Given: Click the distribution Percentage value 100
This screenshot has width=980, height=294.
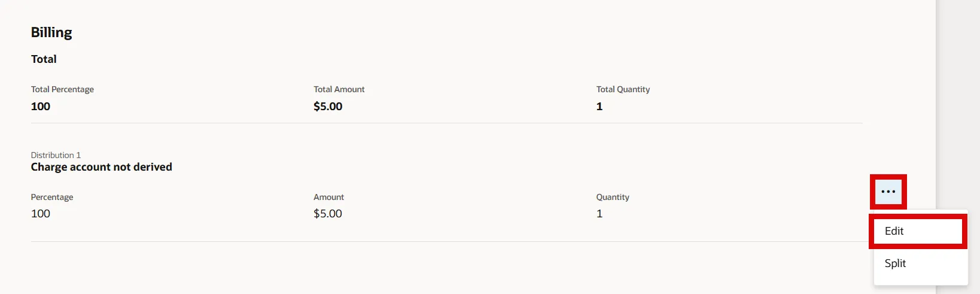Looking at the screenshot, I should tap(41, 214).
